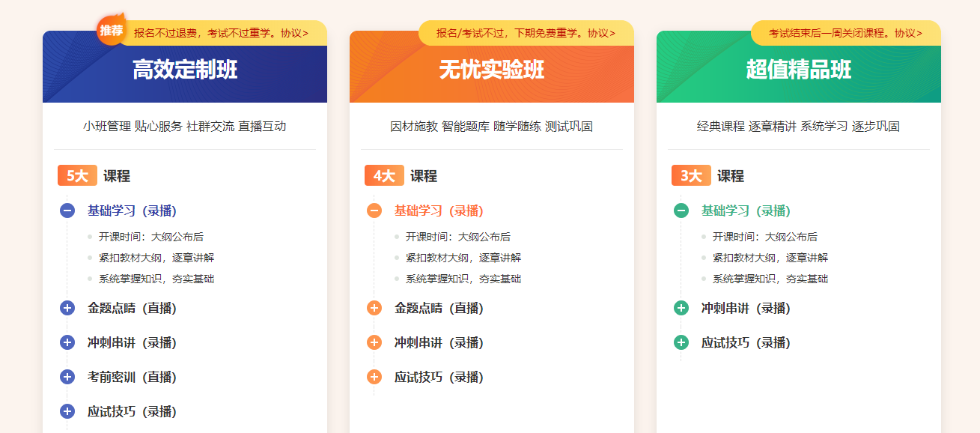Expand 应试技巧 green plus icon in 超值精品班

coord(681,342)
